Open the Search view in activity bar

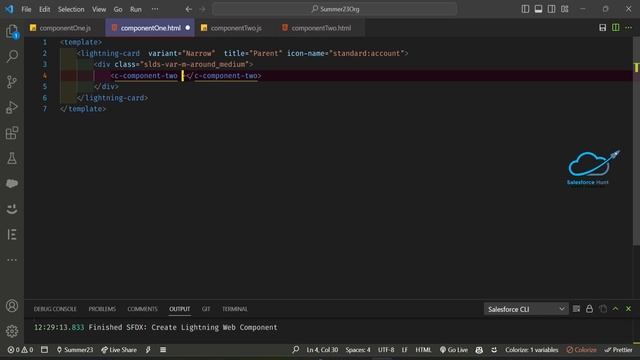click(x=12, y=56)
